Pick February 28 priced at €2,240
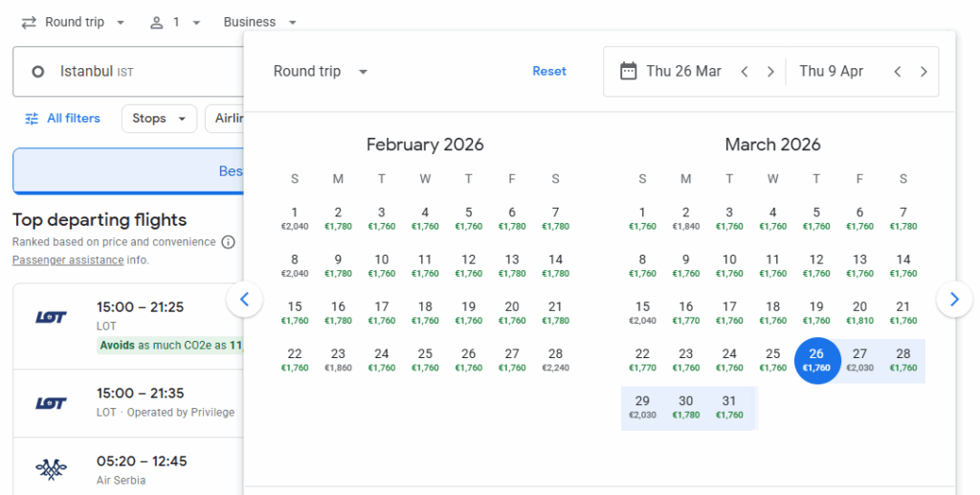The height and width of the screenshot is (495, 980). point(555,360)
